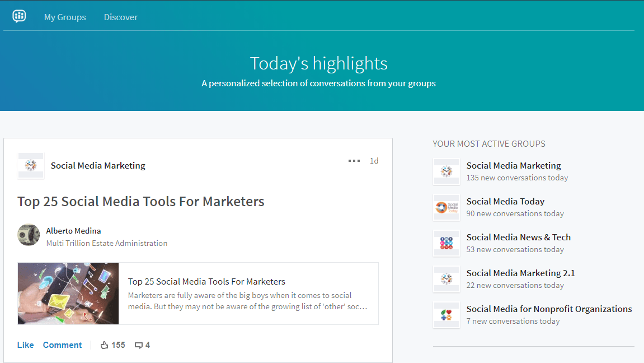Click the comment bubble icon showing 4 comments

139,345
